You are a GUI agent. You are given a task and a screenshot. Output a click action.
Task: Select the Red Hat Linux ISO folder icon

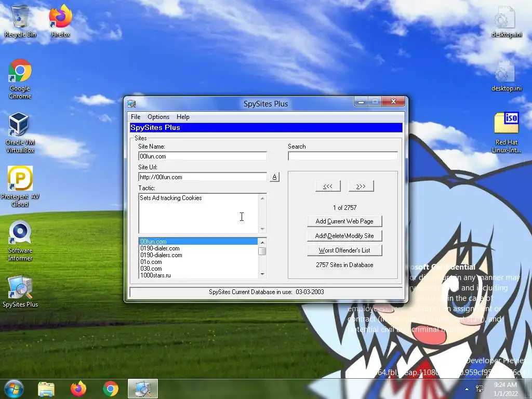click(x=506, y=132)
